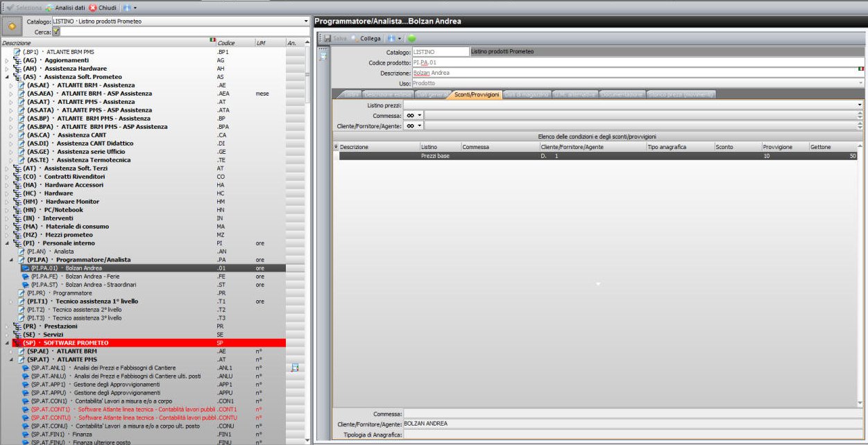This screenshot has width=868, height=445.
Task: Click the Salva save button
Action: point(334,38)
